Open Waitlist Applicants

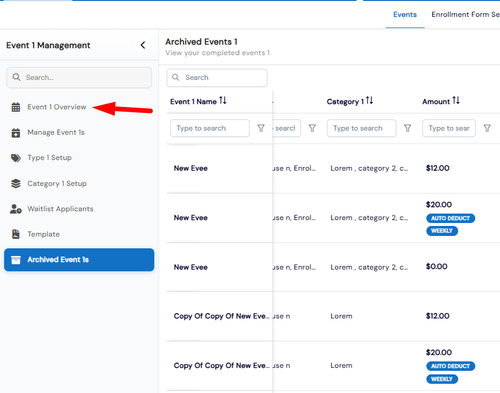click(60, 209)
